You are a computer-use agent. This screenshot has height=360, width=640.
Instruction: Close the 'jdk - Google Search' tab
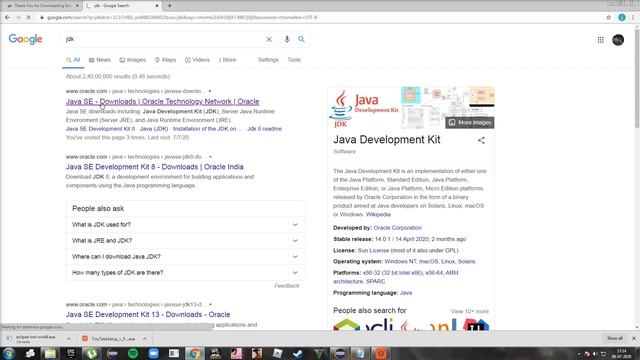point(157,6)
